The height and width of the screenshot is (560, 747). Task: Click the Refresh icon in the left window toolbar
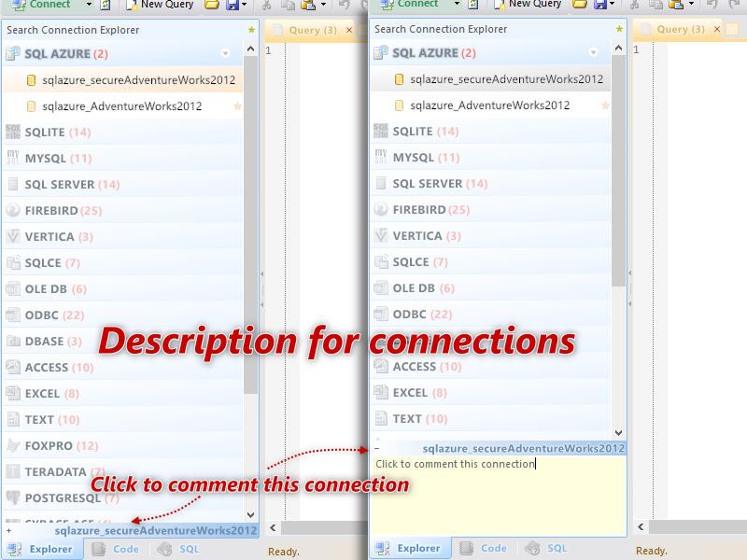click(x=106, y=5)
